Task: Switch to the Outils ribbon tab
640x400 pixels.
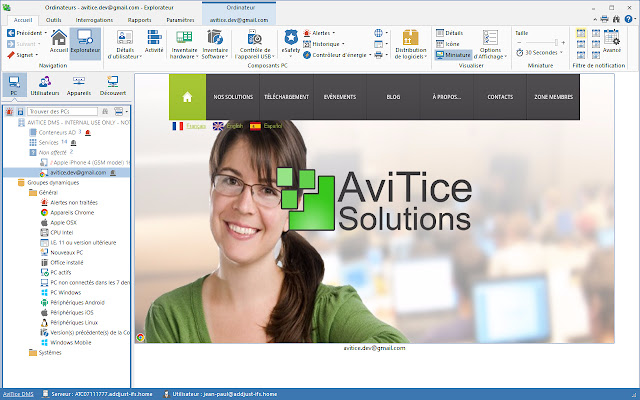Action: [53, 20]
